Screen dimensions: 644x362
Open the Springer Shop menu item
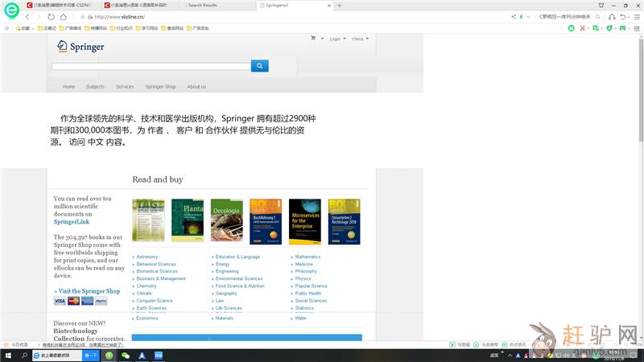pos(160,87)
